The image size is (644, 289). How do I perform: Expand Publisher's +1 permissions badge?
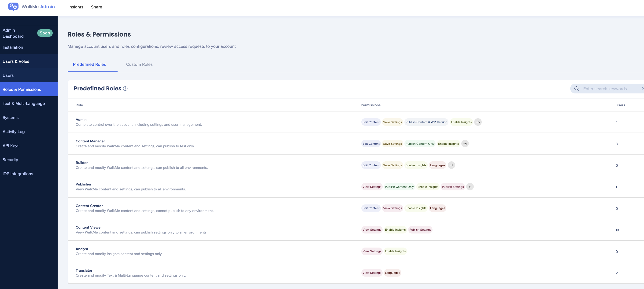pyautogui.click(x=470, y=187)
